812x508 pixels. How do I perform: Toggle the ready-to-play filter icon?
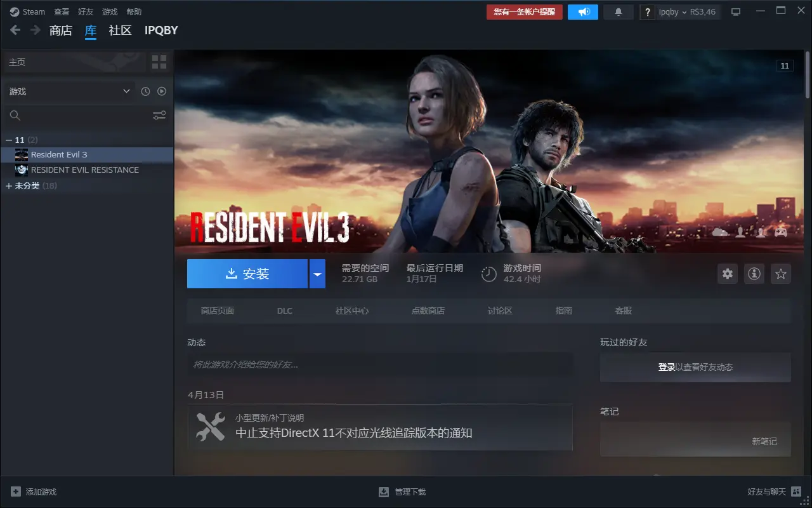pos(162,91)
